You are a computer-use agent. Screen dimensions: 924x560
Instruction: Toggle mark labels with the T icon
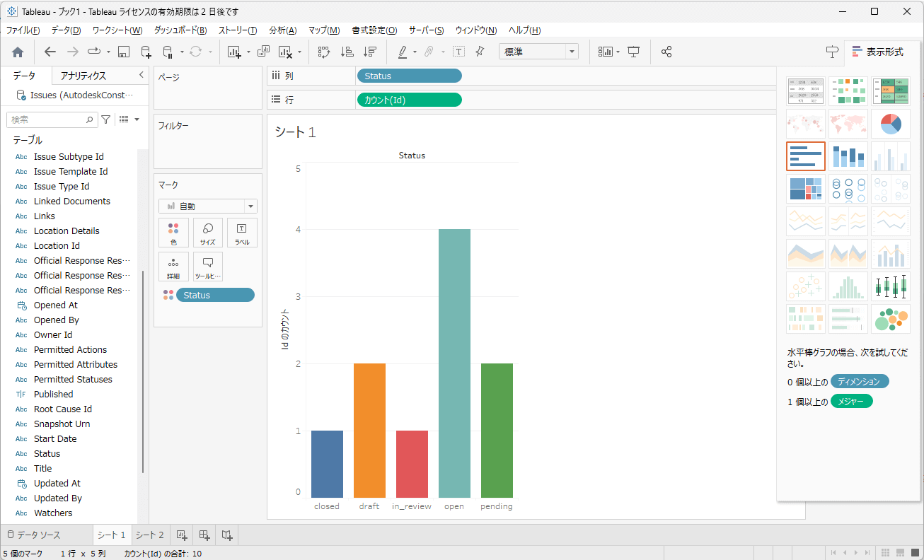[458, 52]
